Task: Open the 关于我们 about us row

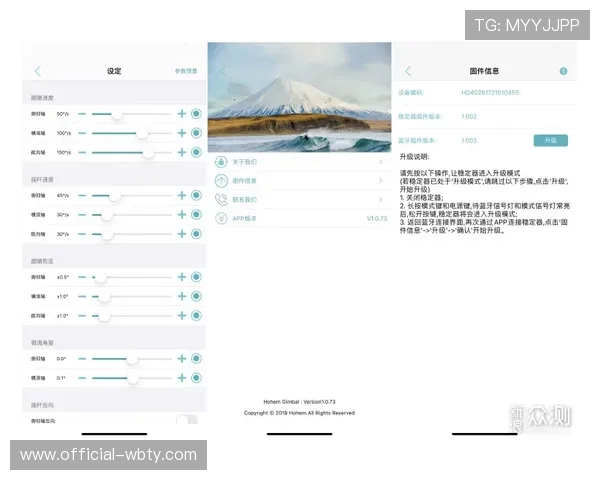Action: [x=300, y=162]
